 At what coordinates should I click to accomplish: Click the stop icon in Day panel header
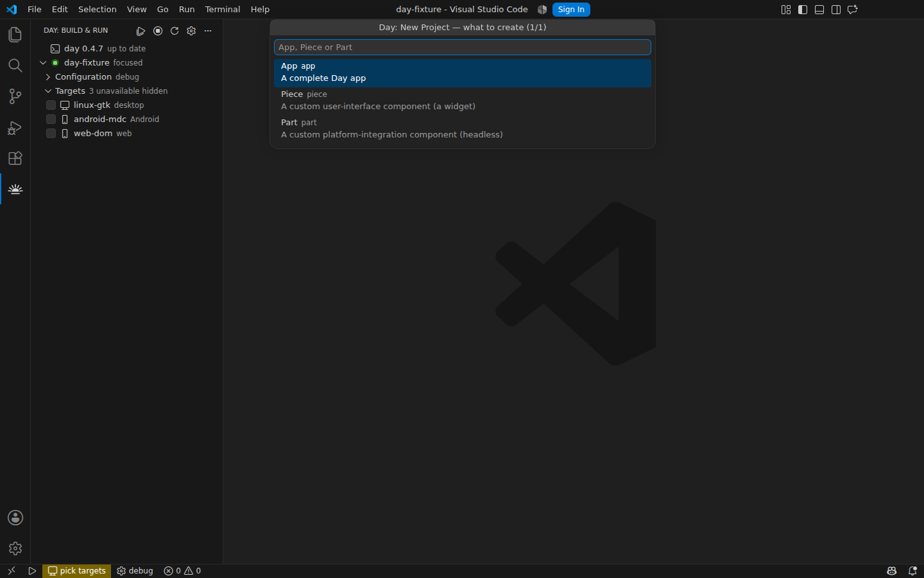(x=158, y=31)
